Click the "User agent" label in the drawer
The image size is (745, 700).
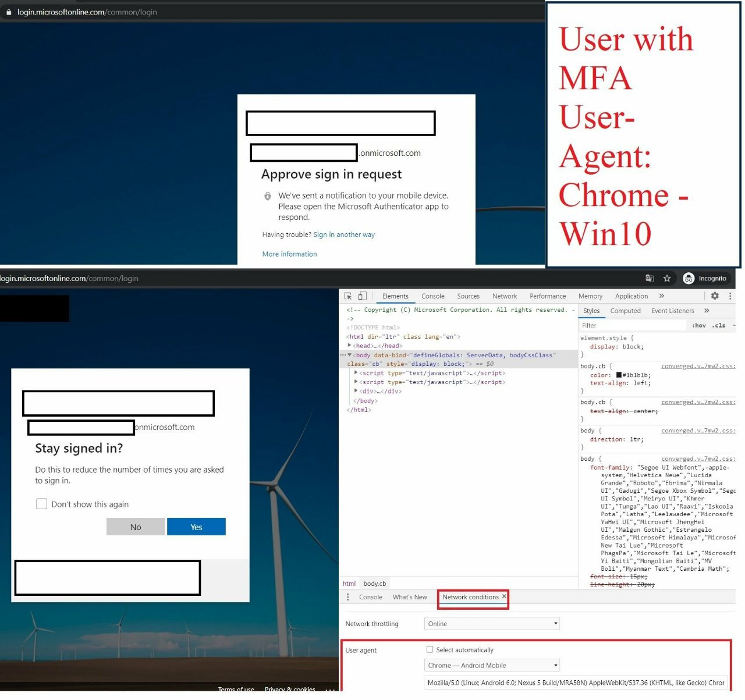361,651
